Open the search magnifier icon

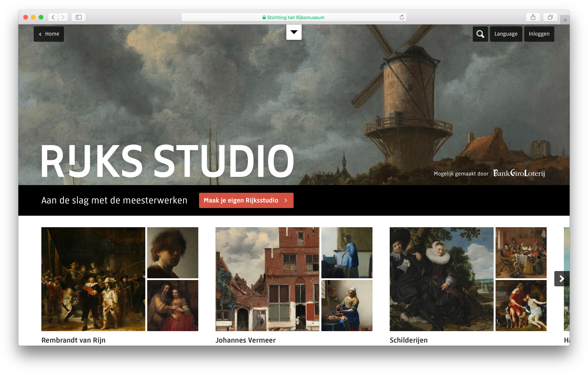(x=480, y=34)
